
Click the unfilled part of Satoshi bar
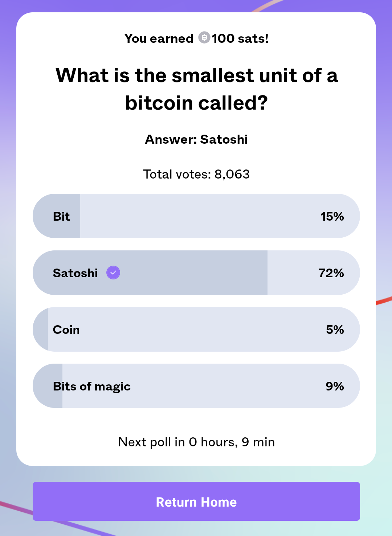point(290,273)
